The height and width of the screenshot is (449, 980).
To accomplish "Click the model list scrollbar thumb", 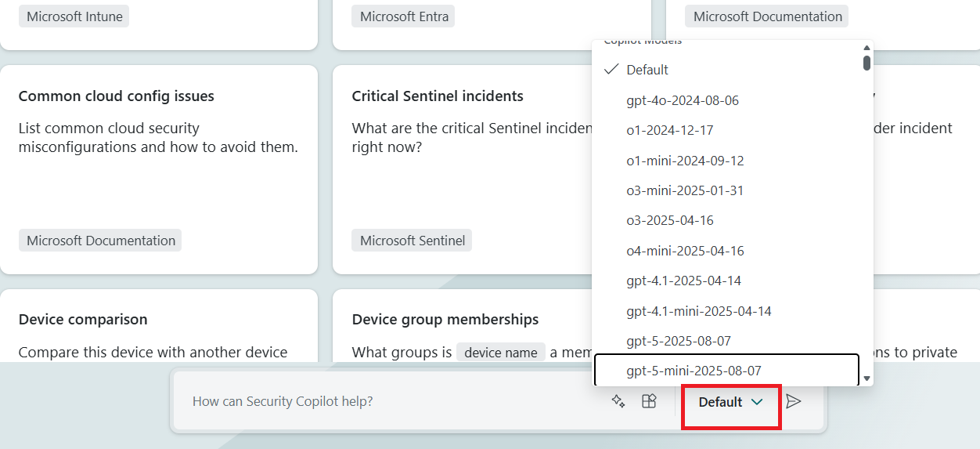I will click(867, 62).
